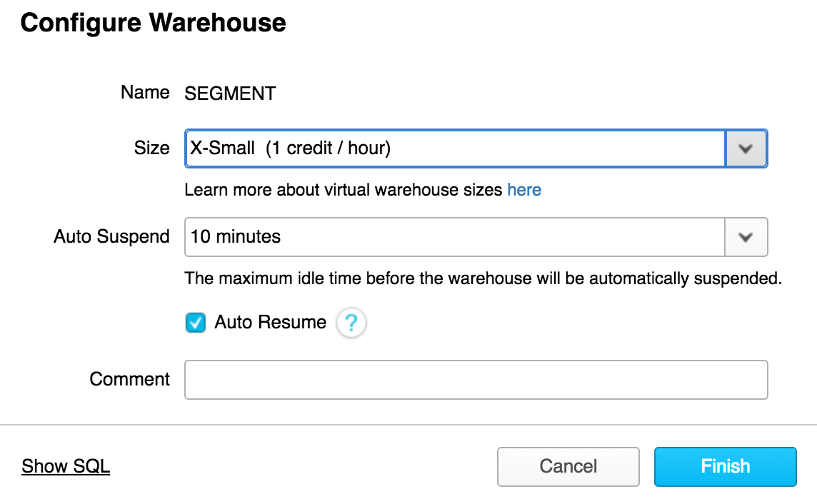
Task: Select the 10 minutes Auto Suspend field
Action: [x=454, y=237]
